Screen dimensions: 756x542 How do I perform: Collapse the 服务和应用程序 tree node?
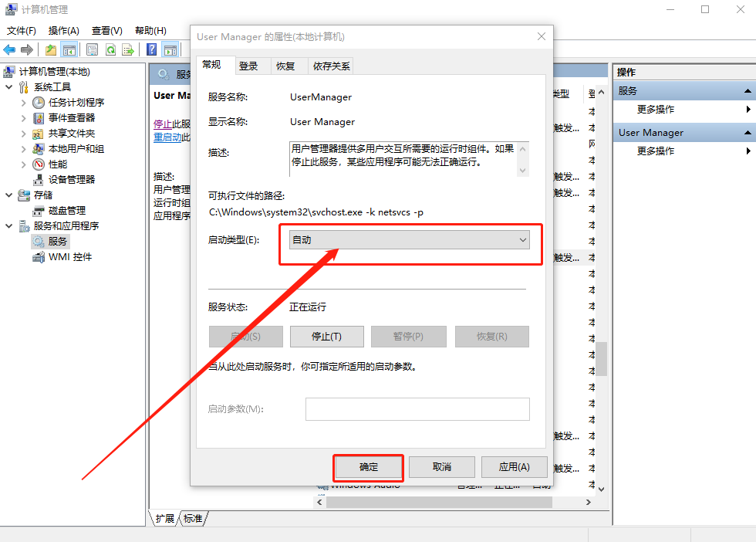(9, 226)
